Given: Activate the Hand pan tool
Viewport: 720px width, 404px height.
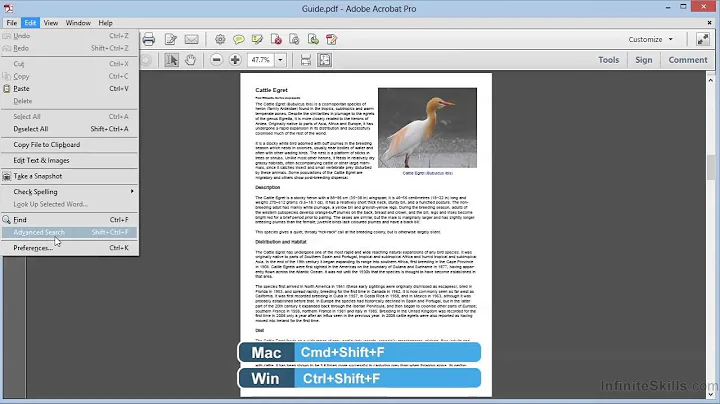Looking at the screenshot, I should (190, 60).
